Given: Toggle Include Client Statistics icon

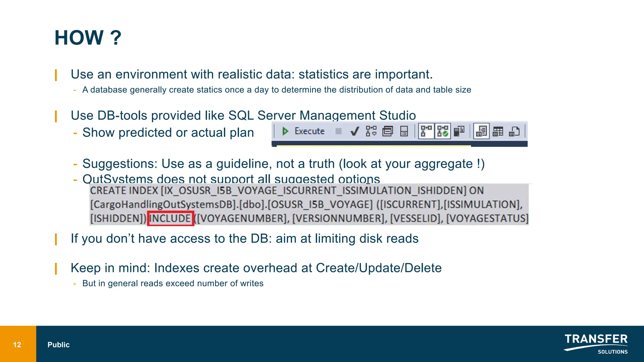Looking at the screenshot, I should pos(459,131).
